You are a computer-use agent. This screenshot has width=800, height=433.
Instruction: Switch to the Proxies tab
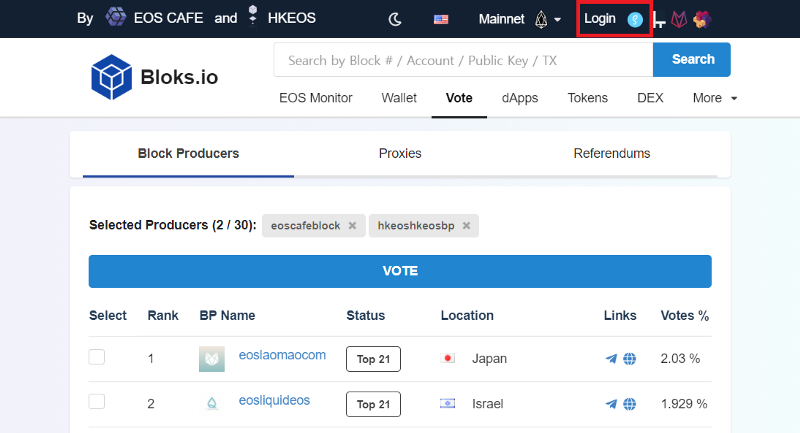tap(400, 154)
